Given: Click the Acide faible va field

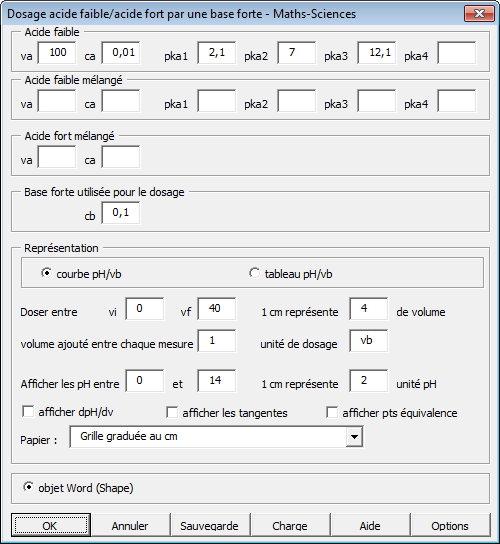Looking at the screenshot, I should (57, 53).
